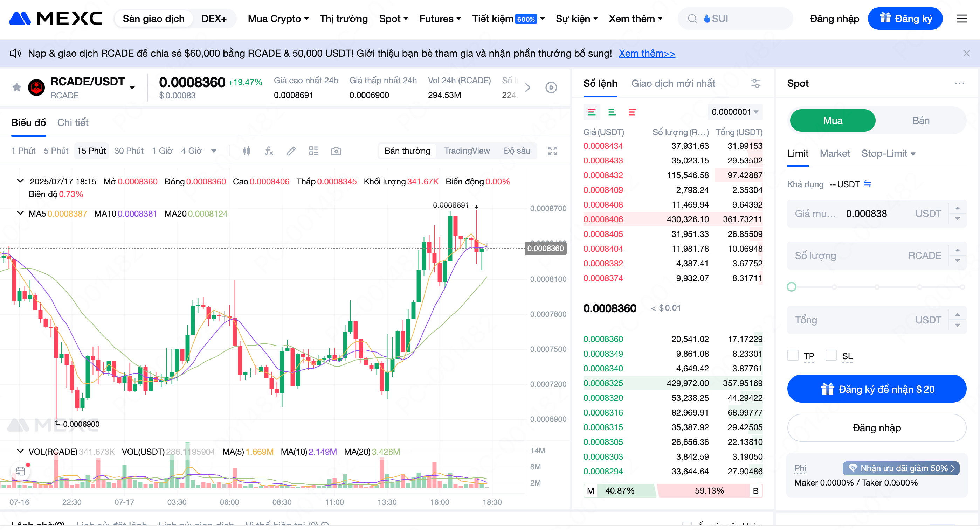Screen dimensions: 980x530
Task: Switch to Giao dịch mới nhất tab
Action: [673, 83]
